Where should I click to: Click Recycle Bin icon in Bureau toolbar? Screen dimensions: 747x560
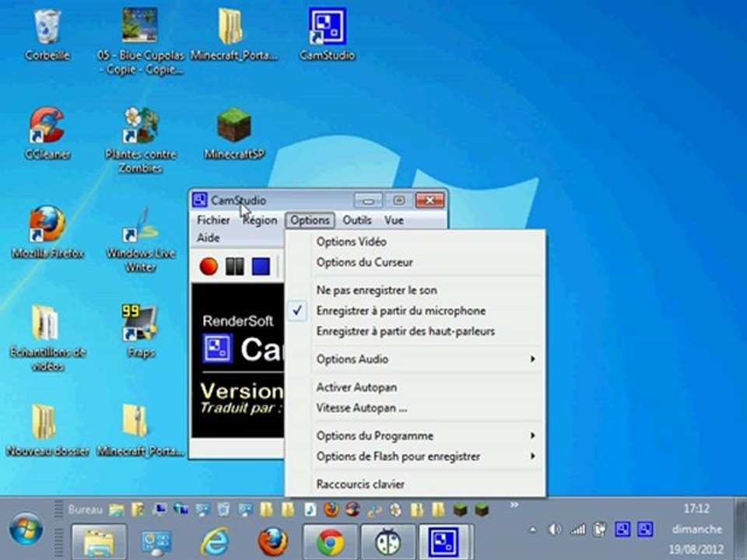point(223,509)
